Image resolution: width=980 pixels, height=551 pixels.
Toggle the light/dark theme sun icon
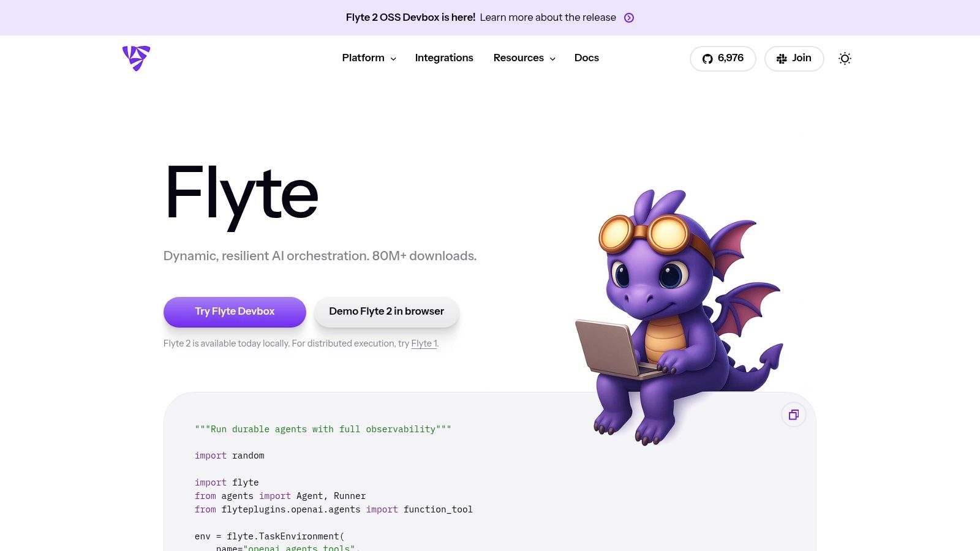click(x=845, y=59)
